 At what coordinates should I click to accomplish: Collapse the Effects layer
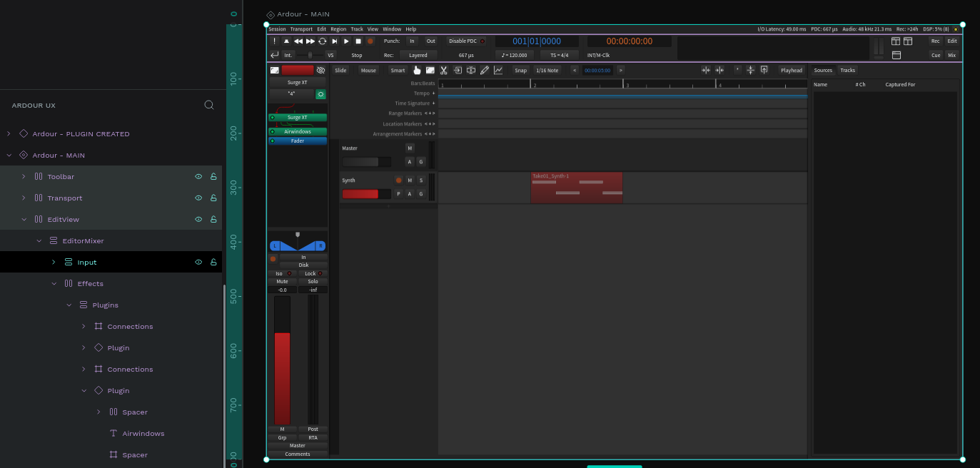[x=54, y=283]
